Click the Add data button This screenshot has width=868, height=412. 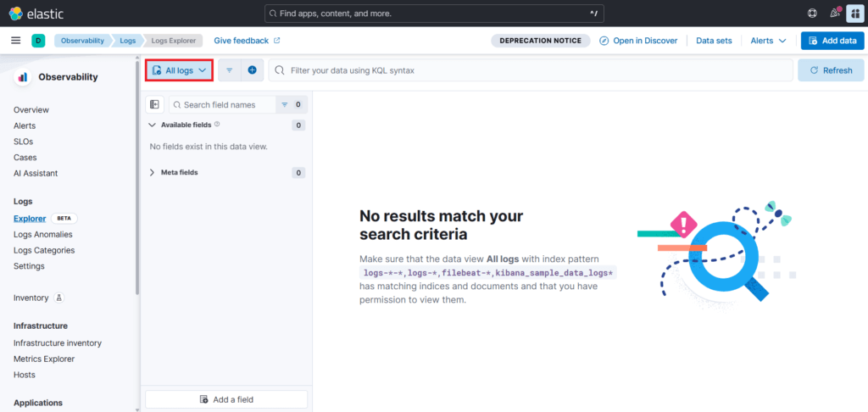pyautogui.click(x=832, y=41)
